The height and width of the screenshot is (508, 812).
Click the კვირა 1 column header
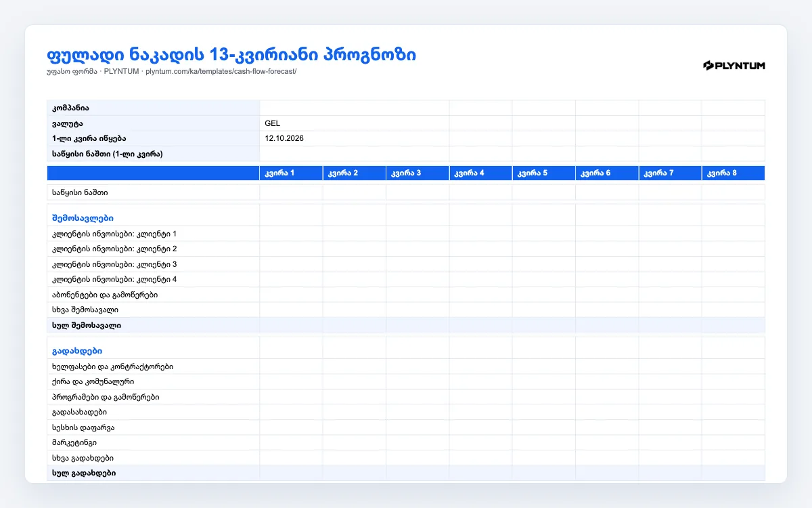click(x=291, y=173)
